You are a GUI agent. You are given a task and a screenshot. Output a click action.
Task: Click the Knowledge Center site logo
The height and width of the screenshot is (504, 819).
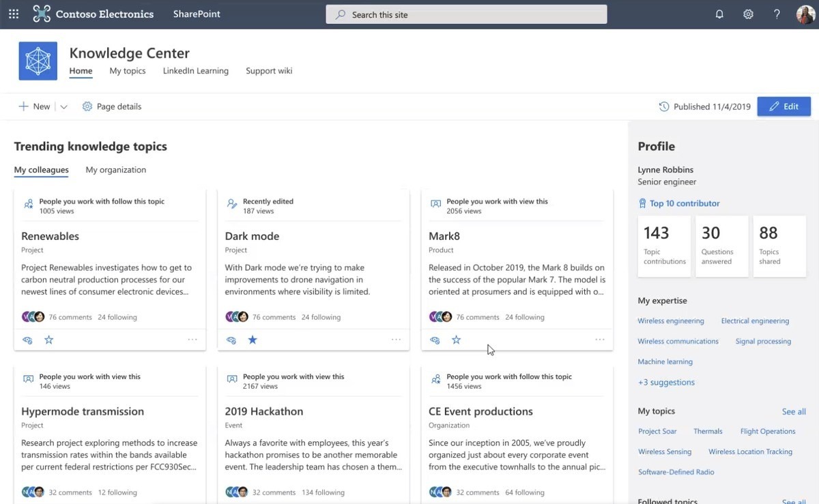[x=38, y=61]
